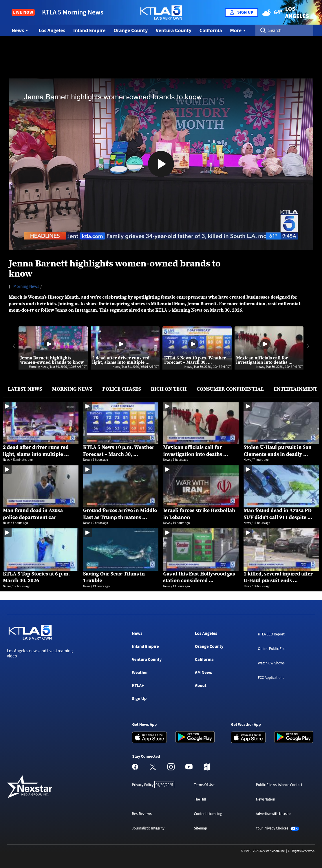Open the BestReviews footer link
The height and width of the screenshot is (868, 322).
click(x=142, y=814)
